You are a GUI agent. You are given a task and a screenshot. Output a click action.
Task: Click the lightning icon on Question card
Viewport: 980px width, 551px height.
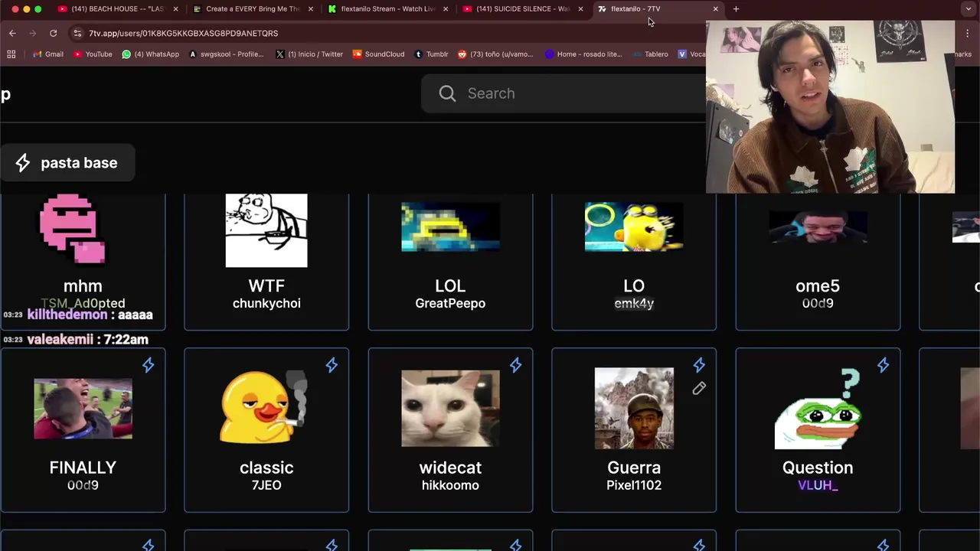coord(883,365)
